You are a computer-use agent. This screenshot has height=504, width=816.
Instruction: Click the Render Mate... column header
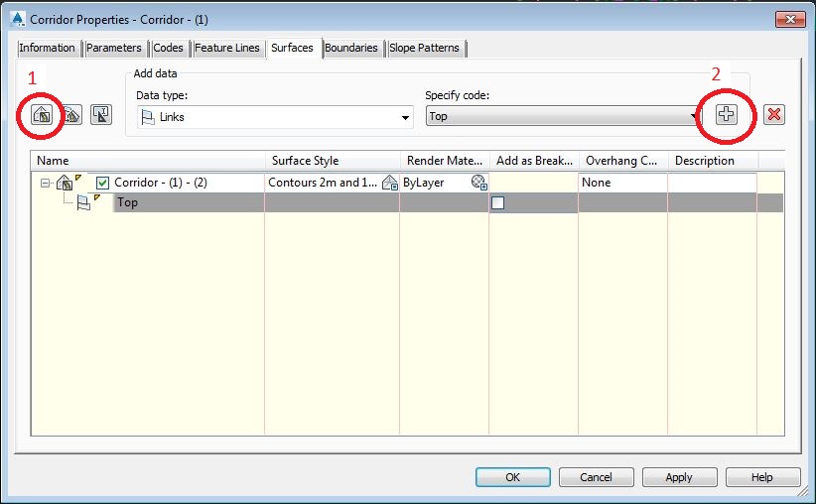(445, 161)
